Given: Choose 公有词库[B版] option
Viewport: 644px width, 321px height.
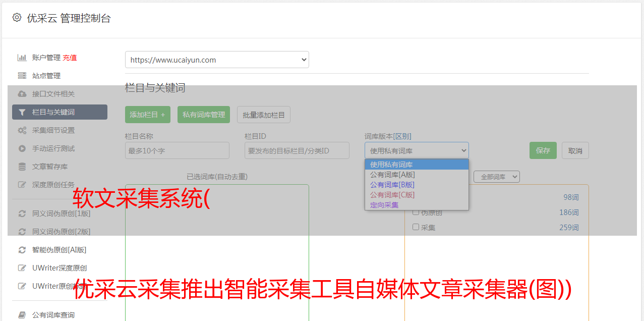Looking at the screenshot, I should pyautogui.click(x=417, y=185).
